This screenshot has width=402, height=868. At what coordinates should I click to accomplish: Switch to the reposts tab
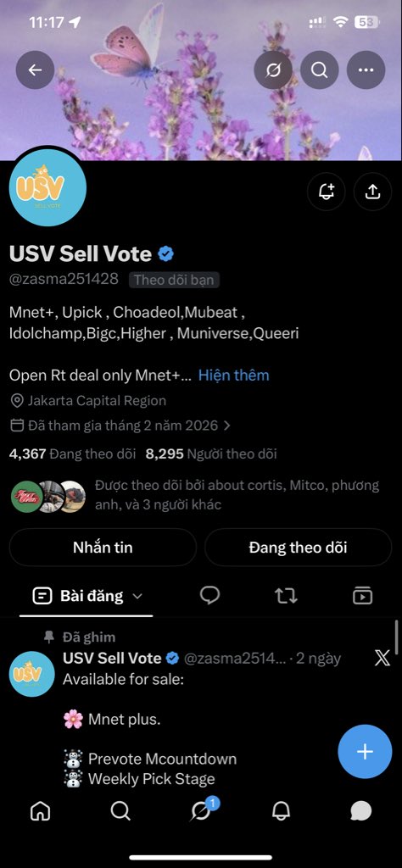pyautogui.click(x=287, y=596)
